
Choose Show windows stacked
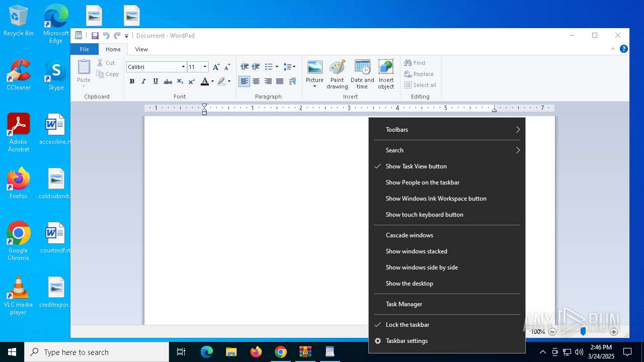(447, 251)
